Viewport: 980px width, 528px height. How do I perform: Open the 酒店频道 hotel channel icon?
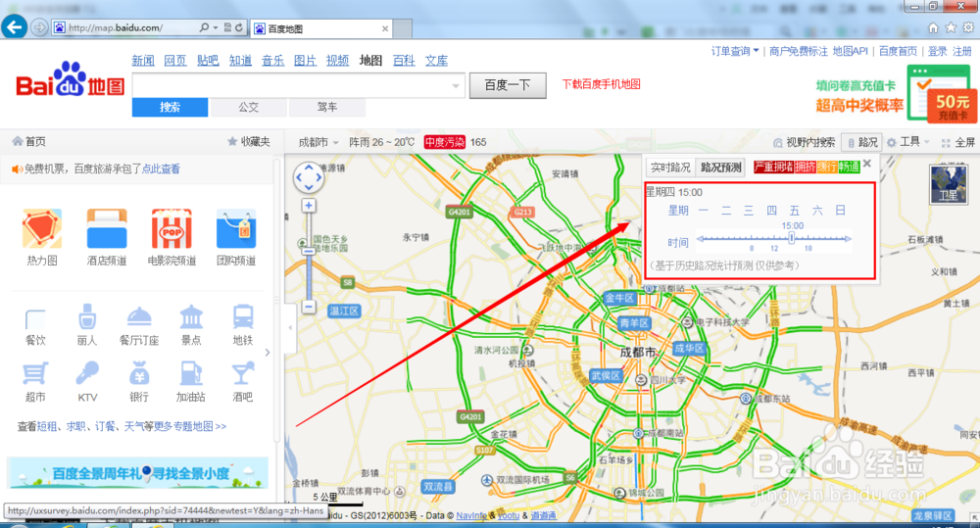point(107,228)
